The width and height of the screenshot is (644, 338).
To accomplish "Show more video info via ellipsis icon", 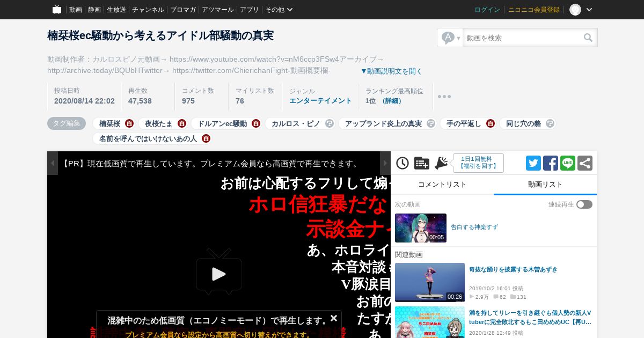I will point(444,97).
